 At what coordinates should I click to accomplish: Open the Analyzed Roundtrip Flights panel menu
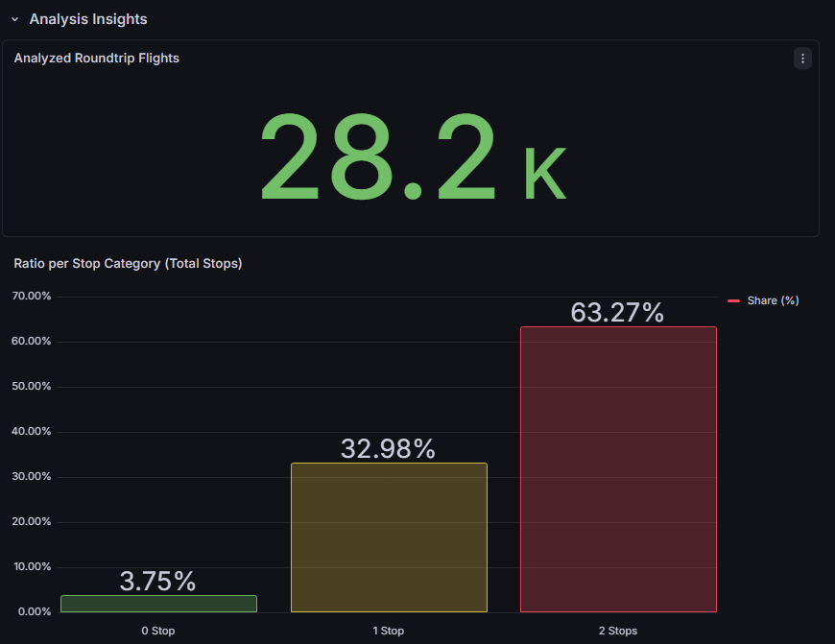click(802, 59)
